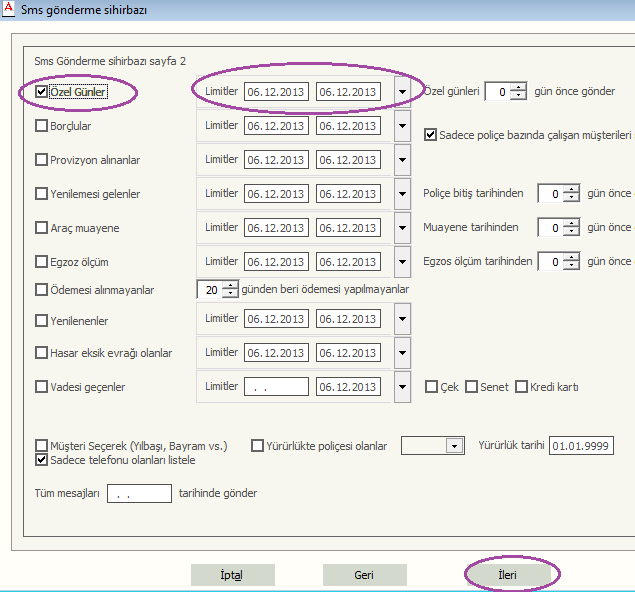Click the Yürürlük tarihi date field

(581, 446)
